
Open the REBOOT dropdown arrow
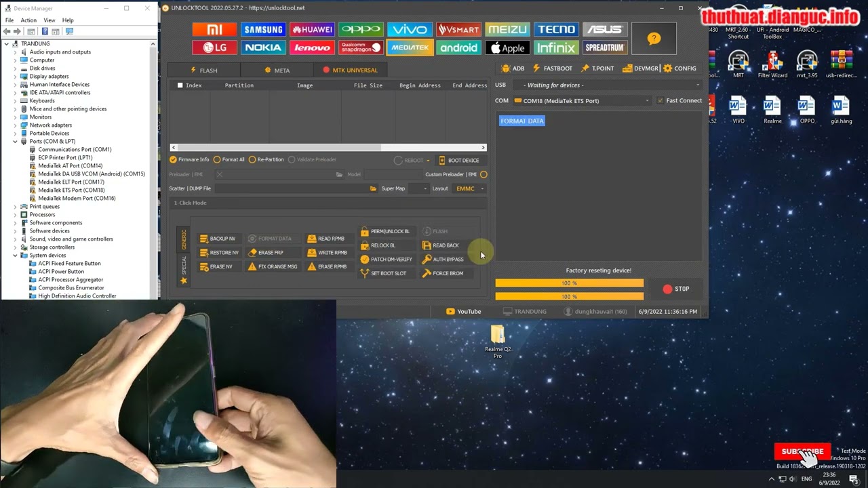[428, 161]
